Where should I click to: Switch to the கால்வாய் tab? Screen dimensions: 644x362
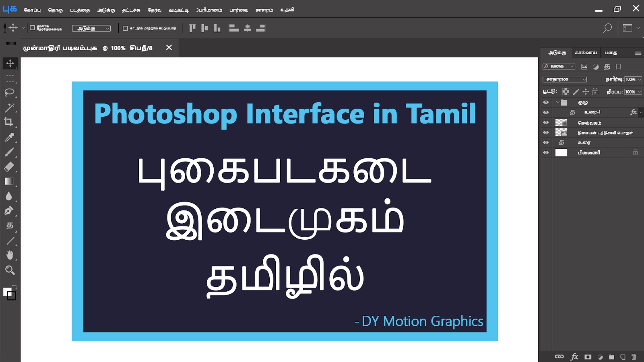(586, 53)
